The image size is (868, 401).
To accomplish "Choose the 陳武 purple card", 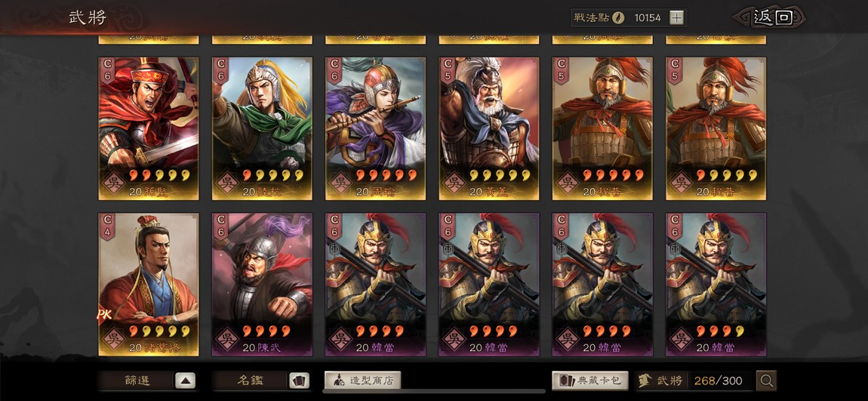I will coord(262,284).
